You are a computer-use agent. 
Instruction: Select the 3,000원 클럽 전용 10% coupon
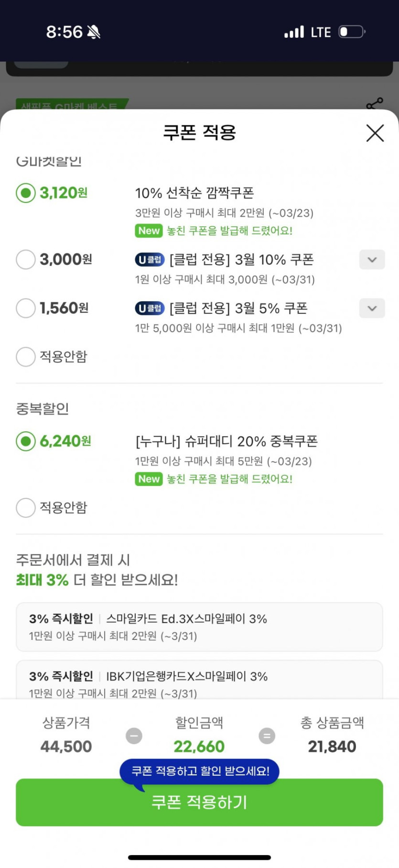click(x=26, y=260)
